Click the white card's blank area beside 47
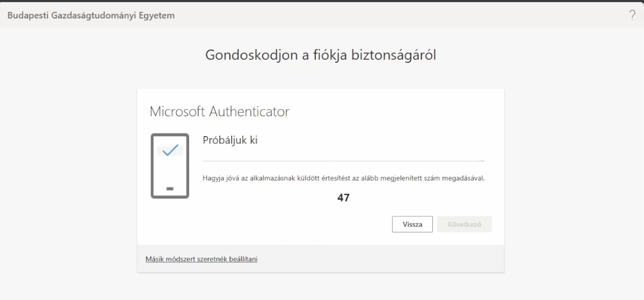The image size is (644, 300). (428, 198)
